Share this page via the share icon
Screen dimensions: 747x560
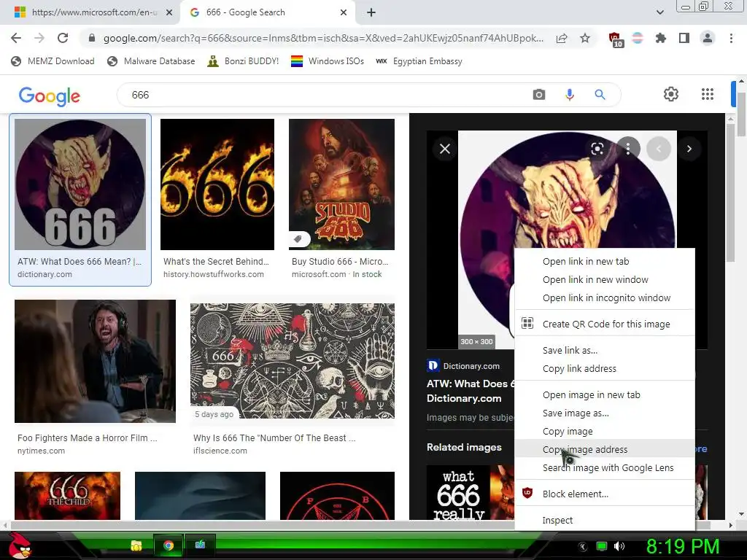[x=562, y=38]
